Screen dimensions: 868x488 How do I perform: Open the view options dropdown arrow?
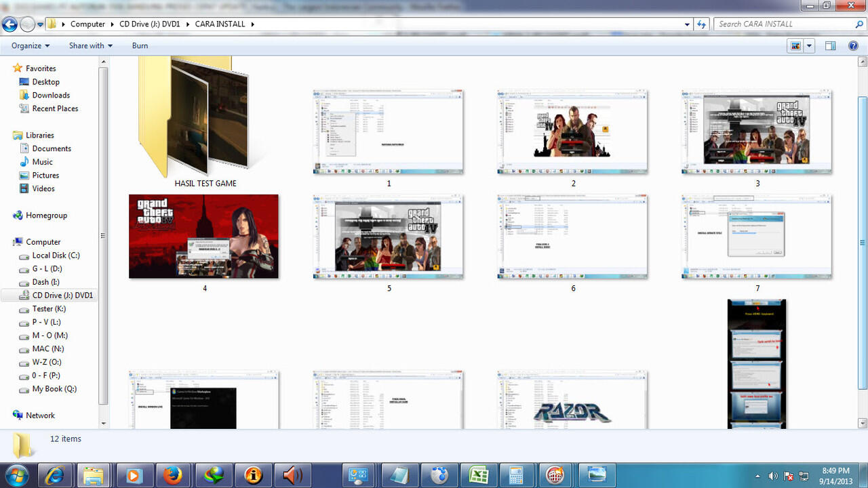pyautogui.click(x=808, y=45)
